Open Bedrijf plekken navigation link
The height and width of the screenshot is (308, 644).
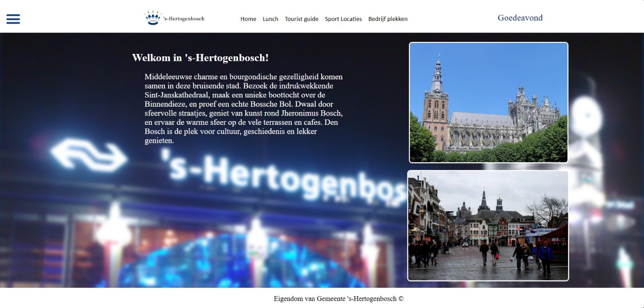(388, 19)
